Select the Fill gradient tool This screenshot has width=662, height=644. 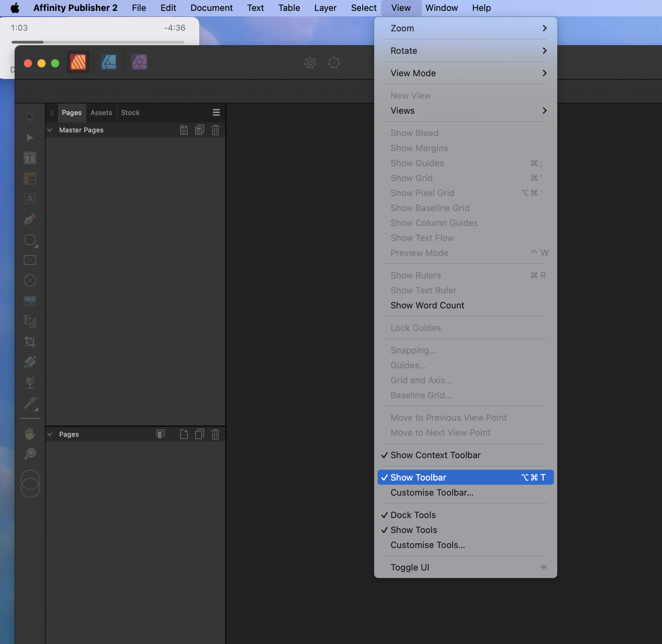pos(30,362)
